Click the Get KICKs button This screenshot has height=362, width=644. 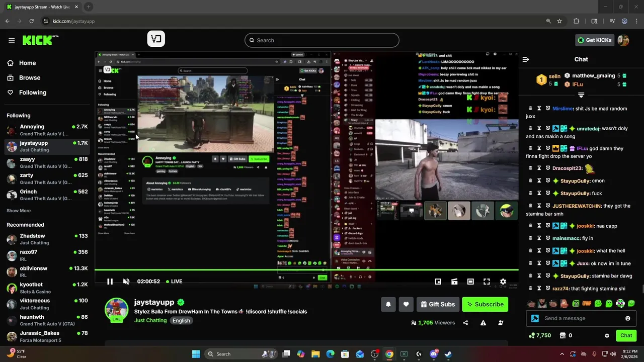tap(594, 40)
